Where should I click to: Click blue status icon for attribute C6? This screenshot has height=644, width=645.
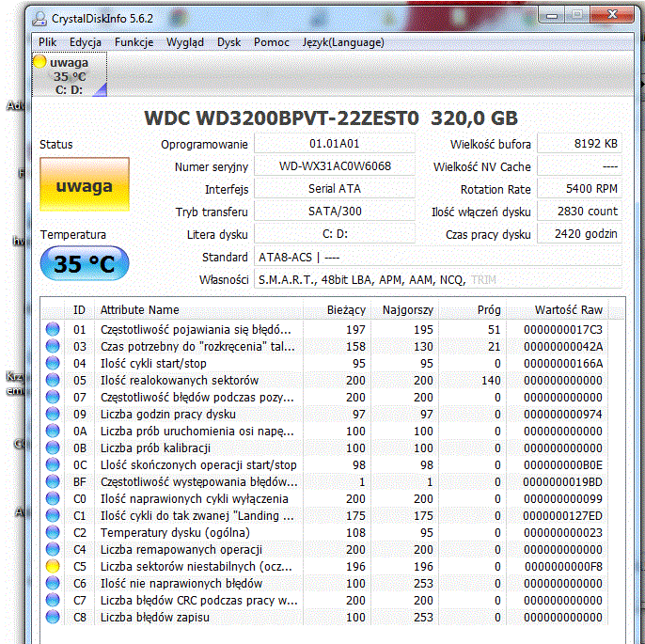tap(53, 583)
